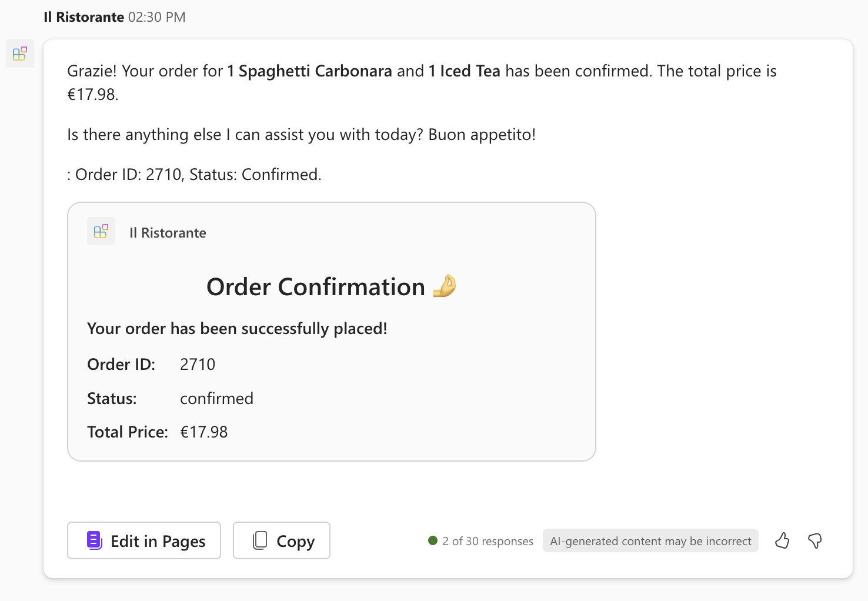
Task: Click the copy icon on the Copy button
Action: (259, 540)
